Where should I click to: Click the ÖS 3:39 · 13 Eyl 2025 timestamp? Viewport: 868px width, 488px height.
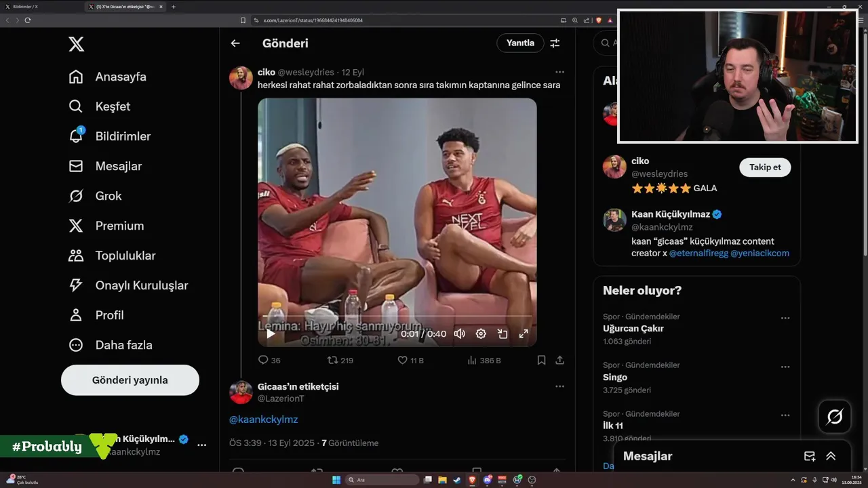pyautogui.click(x=272, y=443)
